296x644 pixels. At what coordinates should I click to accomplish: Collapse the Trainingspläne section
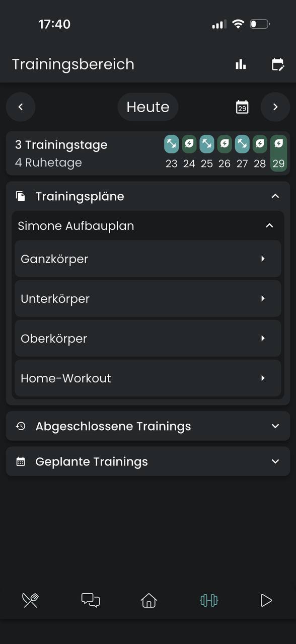coord(275,196)
